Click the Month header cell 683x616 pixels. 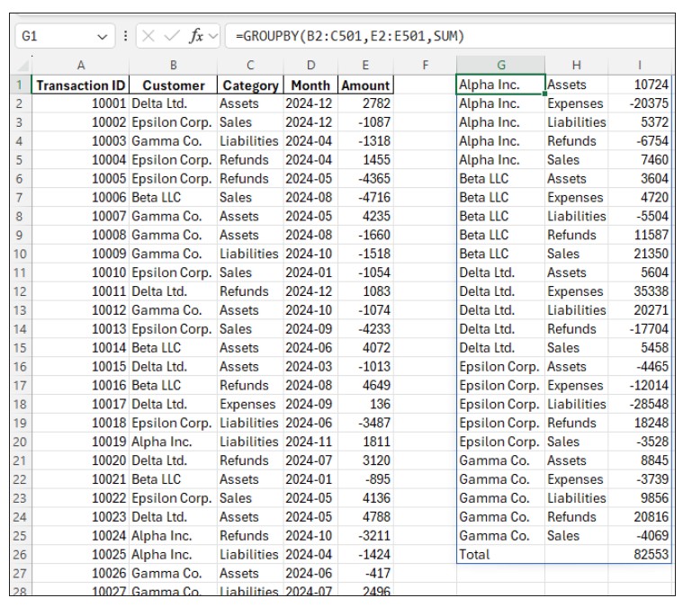point(310,85)
